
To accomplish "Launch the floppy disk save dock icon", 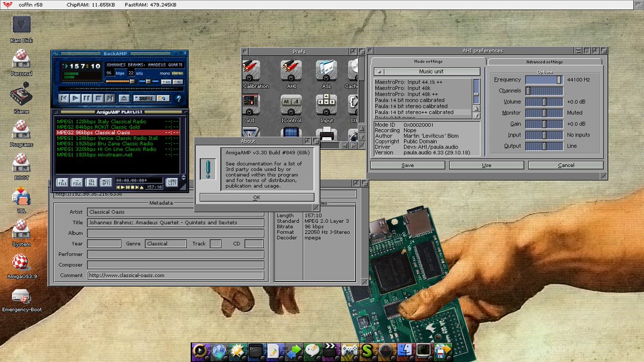I will tap(443, 351).
